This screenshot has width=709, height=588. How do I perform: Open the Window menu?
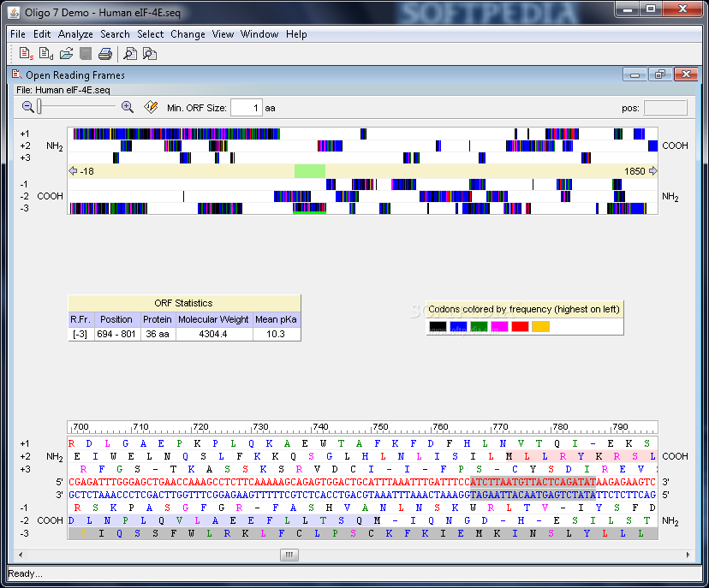259,34
